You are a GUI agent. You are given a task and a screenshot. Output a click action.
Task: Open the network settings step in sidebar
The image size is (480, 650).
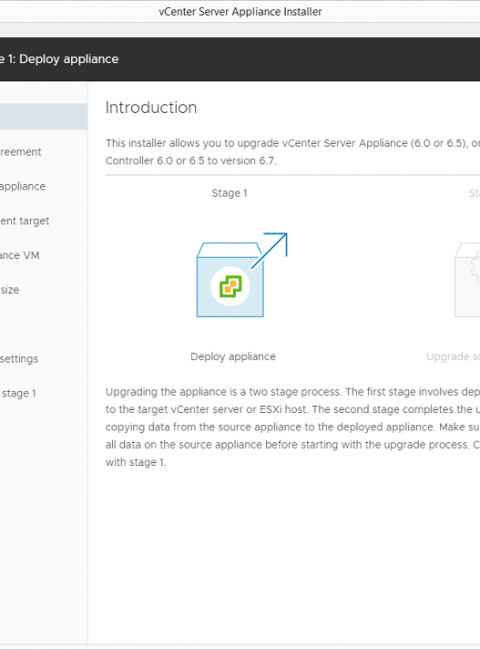coord(19,358)
